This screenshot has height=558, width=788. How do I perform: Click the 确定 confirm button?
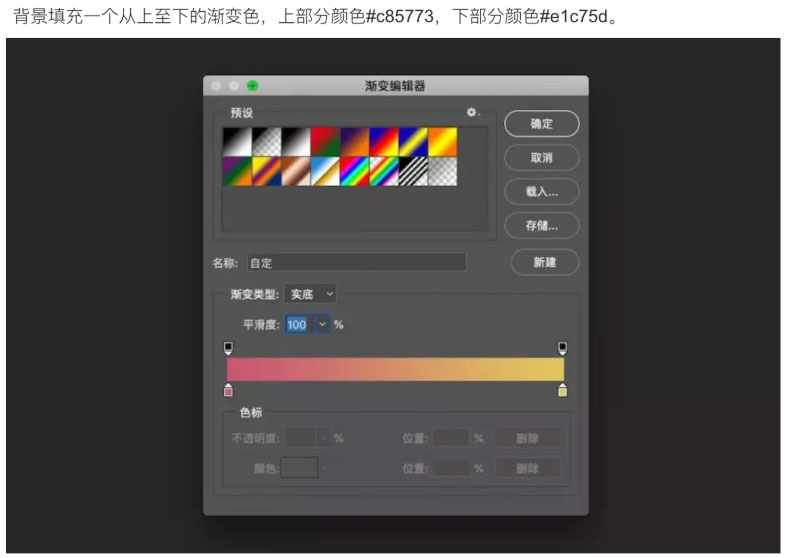point(542,124)
